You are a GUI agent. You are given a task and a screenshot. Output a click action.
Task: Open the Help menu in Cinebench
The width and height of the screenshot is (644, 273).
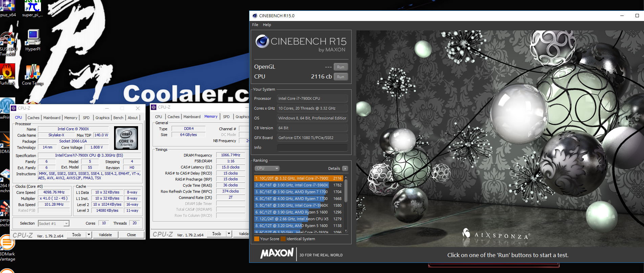click(267, 25)
